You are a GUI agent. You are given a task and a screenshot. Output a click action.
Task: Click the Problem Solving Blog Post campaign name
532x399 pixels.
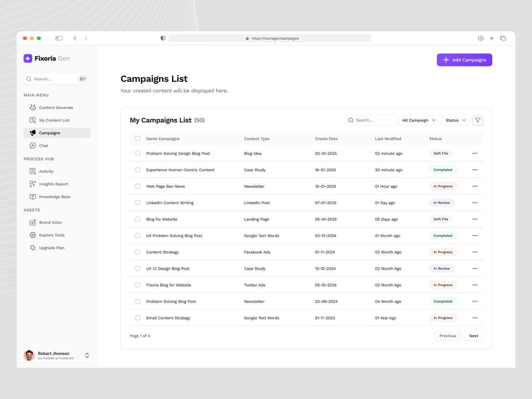coord(171,301)
